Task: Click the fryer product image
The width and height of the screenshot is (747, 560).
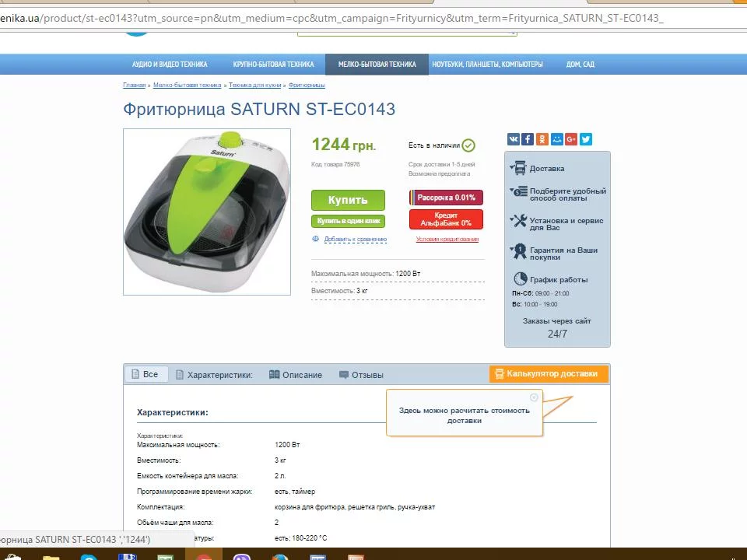Action: pos(207,212)
